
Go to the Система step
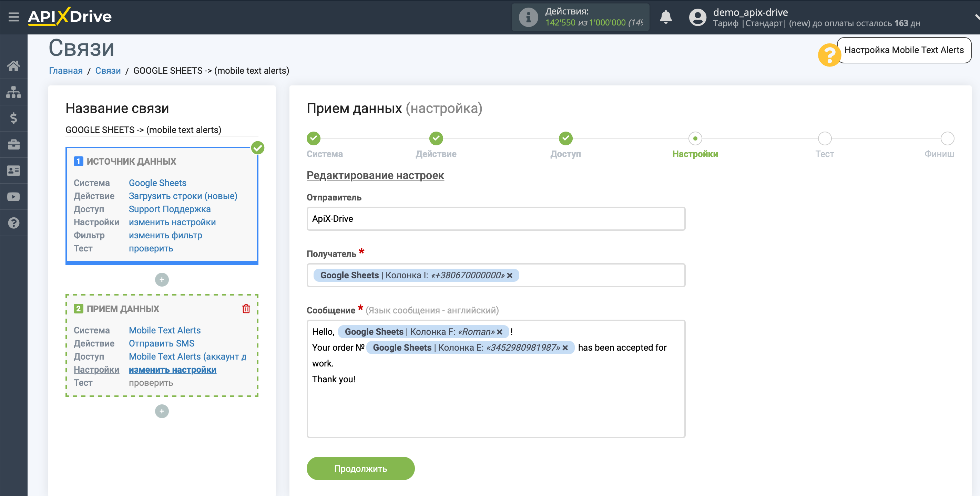coord(314,138)
